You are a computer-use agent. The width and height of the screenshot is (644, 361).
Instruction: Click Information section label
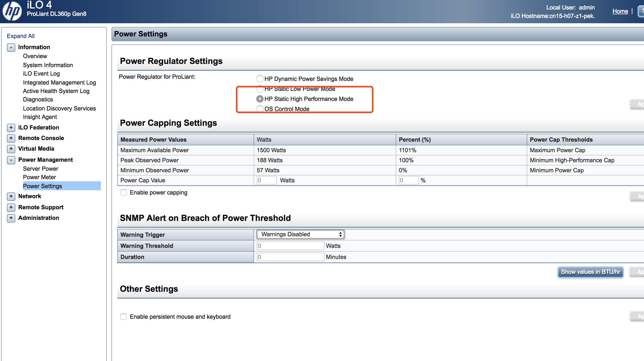click(x=34, y=47)
